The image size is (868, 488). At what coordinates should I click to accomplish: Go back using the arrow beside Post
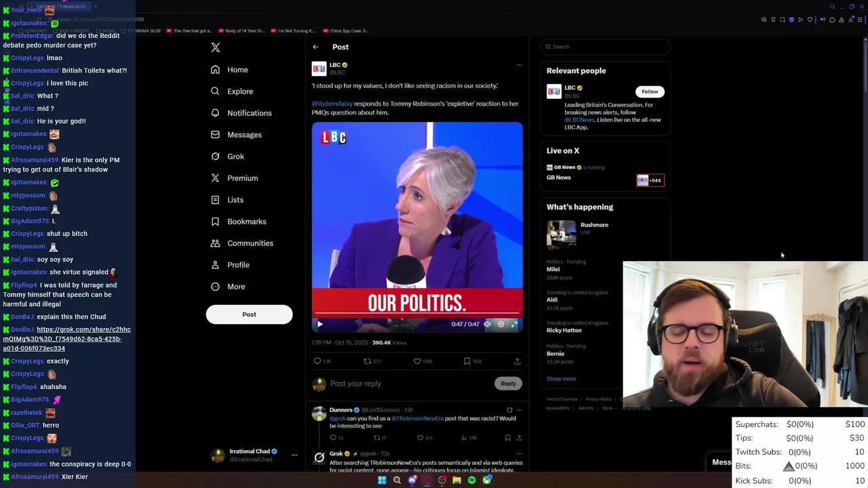point(315,47)
